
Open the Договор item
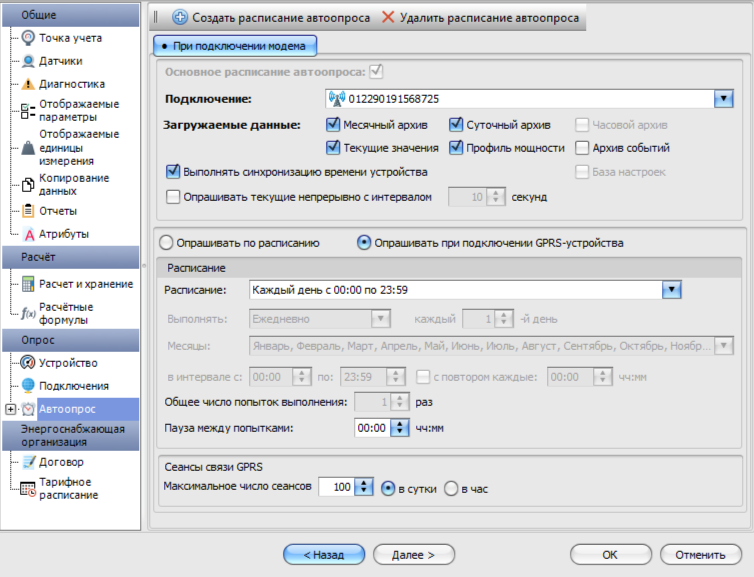tap(61, 462)
